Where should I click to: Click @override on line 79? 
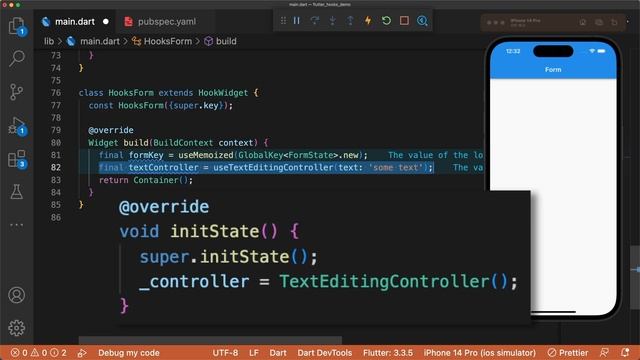pyautogui.click(x=111, y=130)
